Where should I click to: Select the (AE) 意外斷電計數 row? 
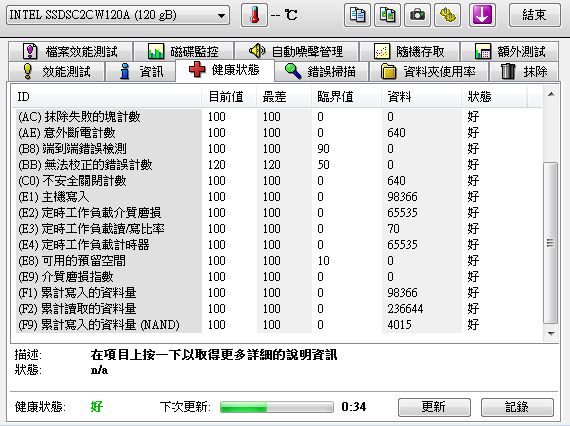tap(278, 133)
